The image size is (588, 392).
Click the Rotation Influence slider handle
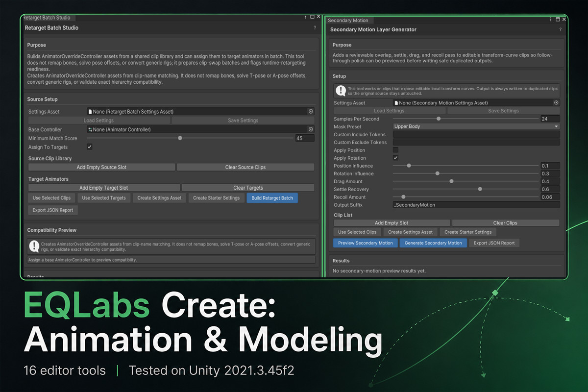point(437,173)
